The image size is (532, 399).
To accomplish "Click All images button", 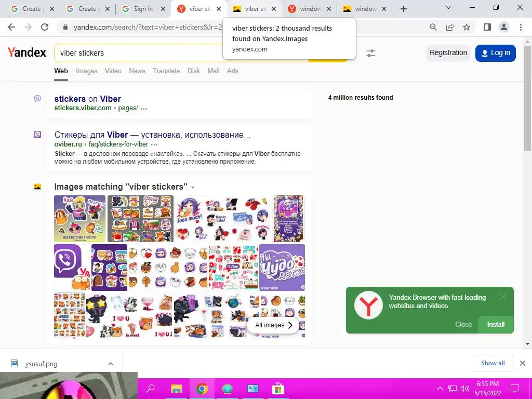I will pos(273,325).
